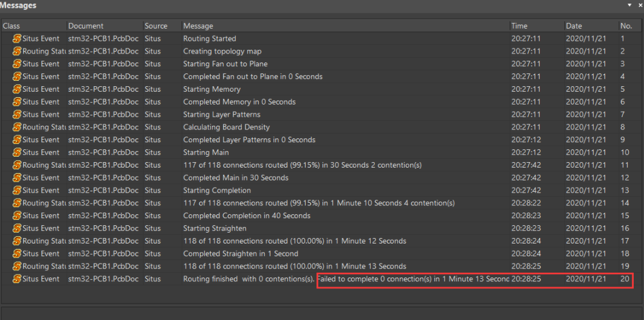
Task: Sort messages by Class column header
Action: [x=33, y=26]
